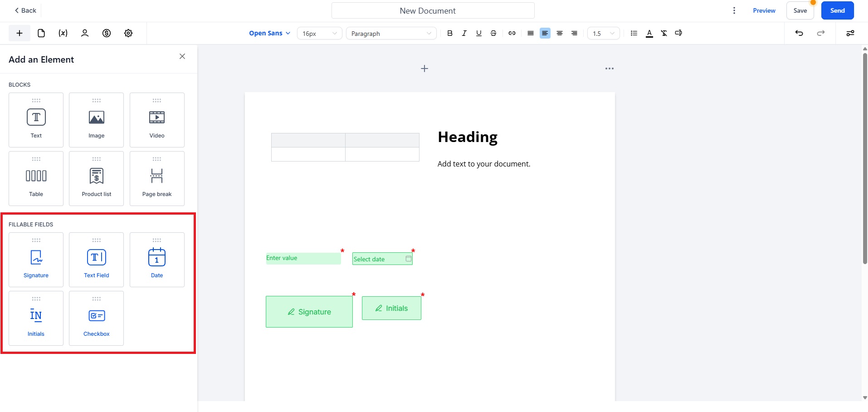
Task: Save the document
Action: tap(800, 10)
